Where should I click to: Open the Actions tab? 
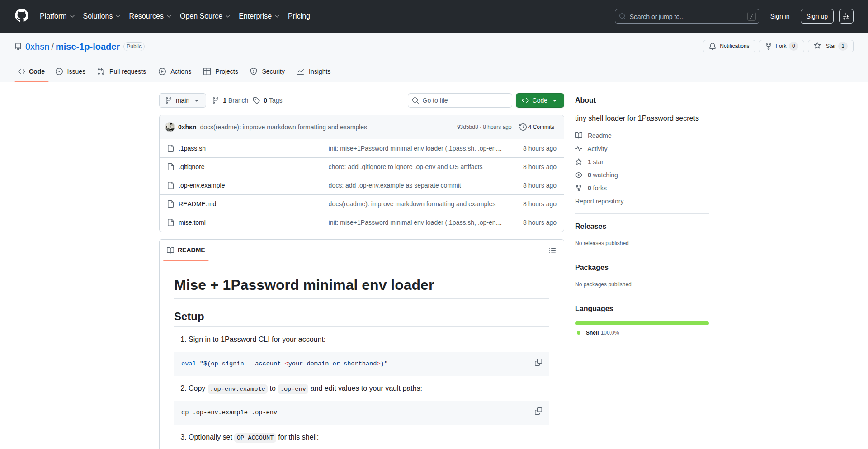[175, 71]
